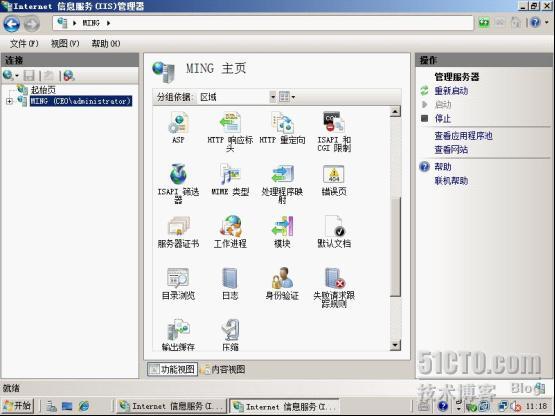Open the help dropdown arrow at top right
The height and width of the screenshot is (416, 555).
(x=547, y=23)
